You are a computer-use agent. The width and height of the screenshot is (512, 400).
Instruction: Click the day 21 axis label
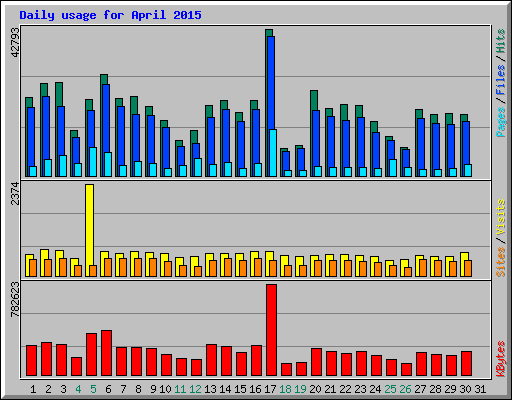pyautogui.click(x=330, y=389)
